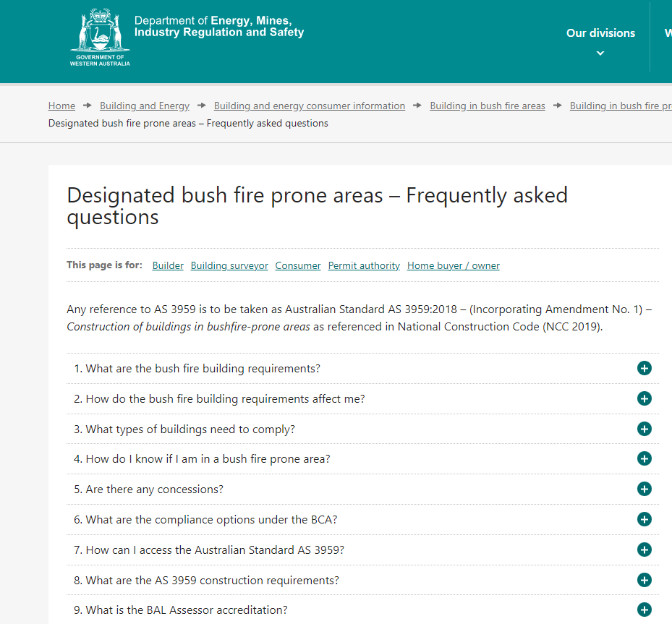This screenshot has height=624, width=672.
Task: Open the Home buyer / owner link
Action: [x=454, y=265]
